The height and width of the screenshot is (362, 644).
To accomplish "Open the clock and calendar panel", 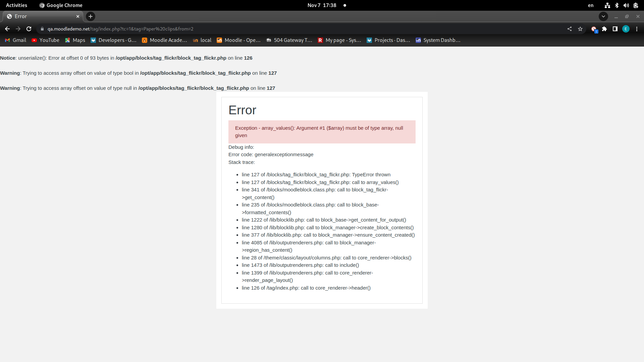I will (x=322, y=5).
